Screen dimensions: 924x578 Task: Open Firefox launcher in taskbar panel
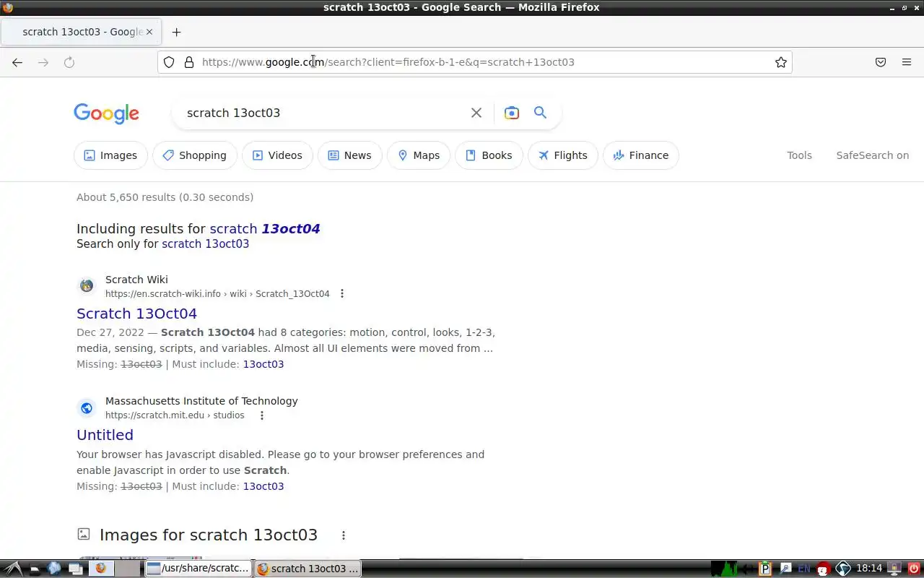click(x=100, y=569)
